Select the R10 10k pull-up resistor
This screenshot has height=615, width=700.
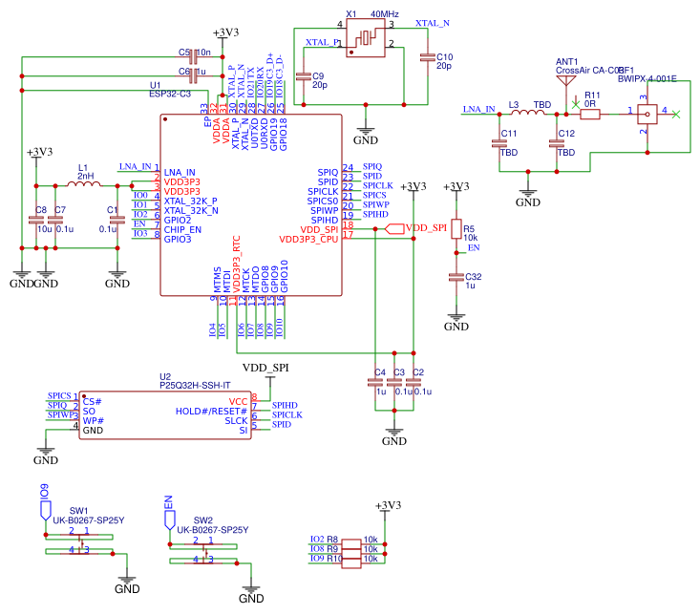[351, 563]
